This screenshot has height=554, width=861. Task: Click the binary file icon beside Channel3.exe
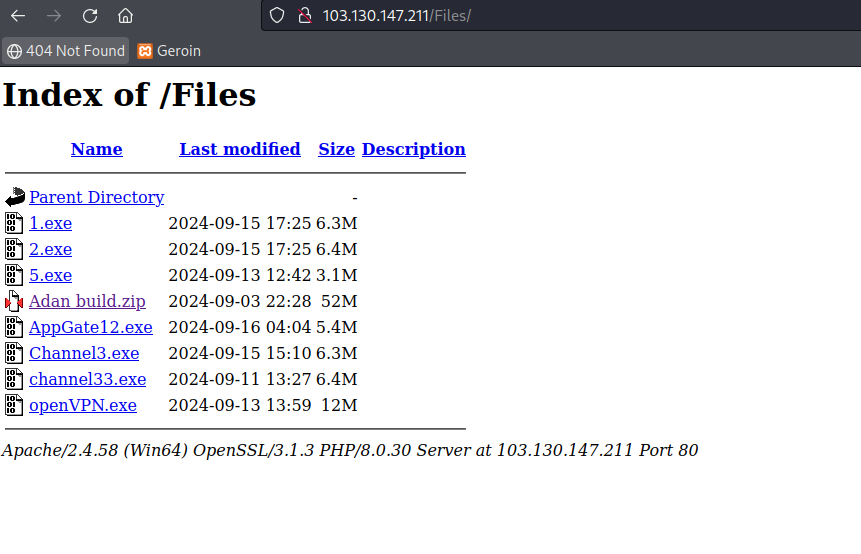(x=14, y=353)
